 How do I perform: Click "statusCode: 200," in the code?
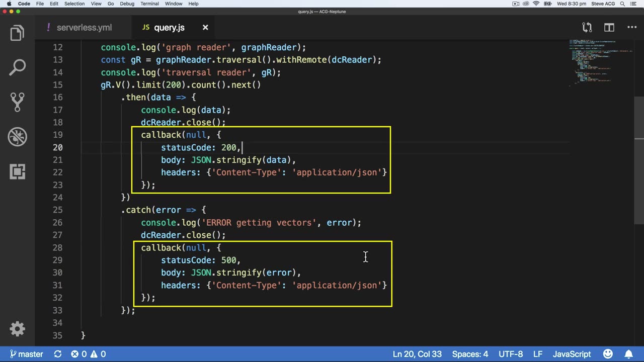pos(201,147)
